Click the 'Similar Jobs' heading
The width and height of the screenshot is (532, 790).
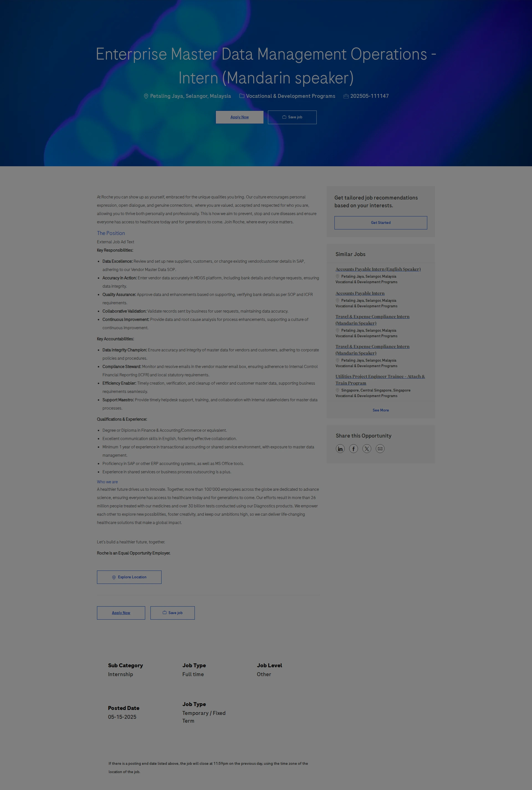351,254
